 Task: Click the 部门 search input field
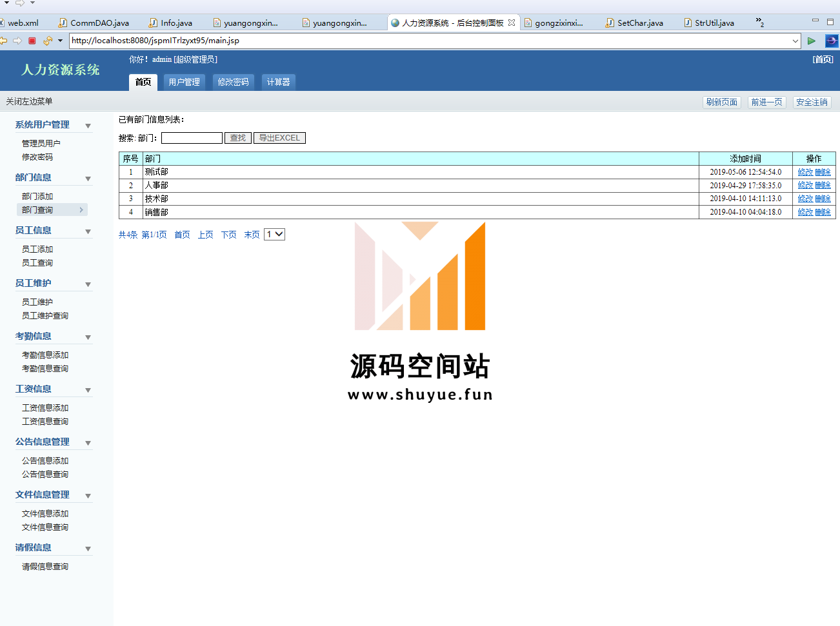(x=192, y=138)
